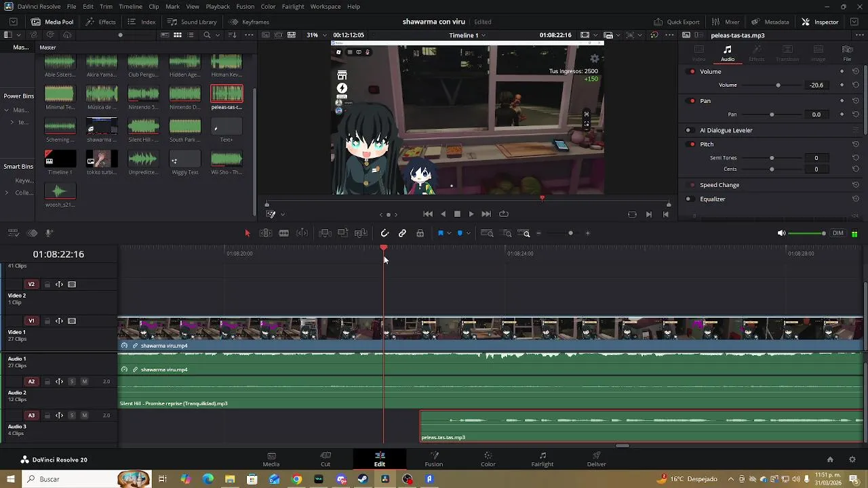The height and width of the screenshot is (488, 868).
Task: Open Timeline View Options icon
Action: point(13,233)
